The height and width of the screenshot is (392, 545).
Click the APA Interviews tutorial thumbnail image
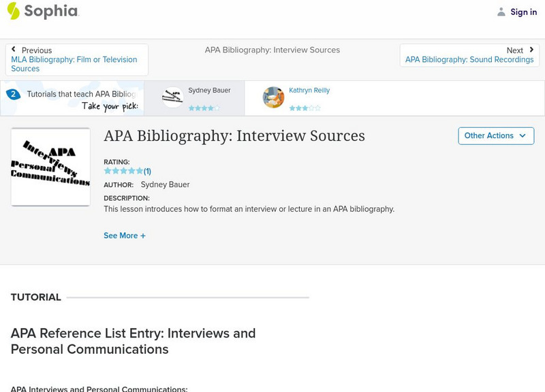pyautogui.click(x=50, y=167)
